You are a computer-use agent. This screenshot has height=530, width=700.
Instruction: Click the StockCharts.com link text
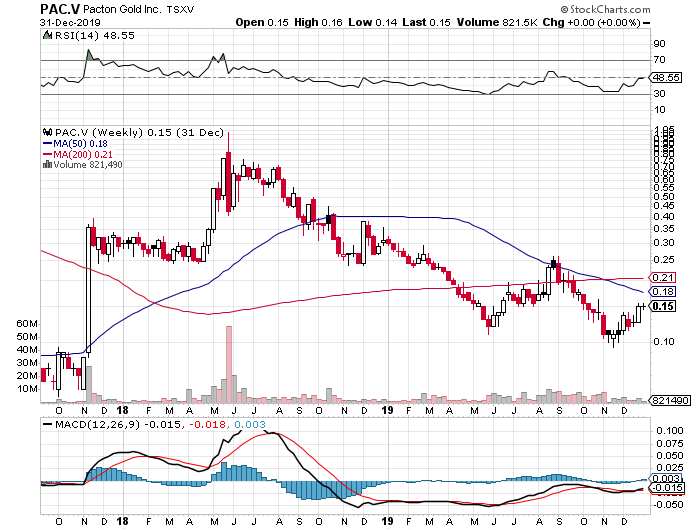[610, 9]
